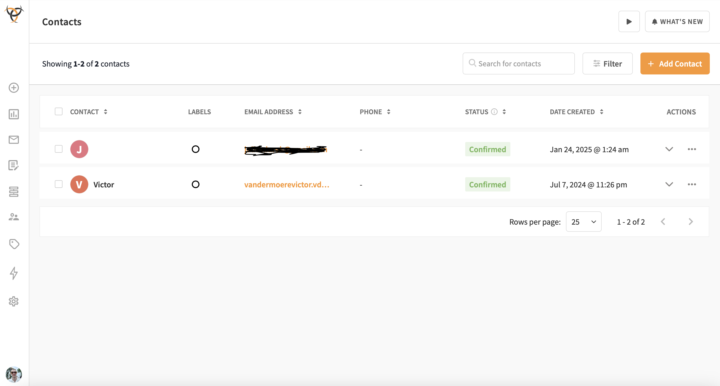The image size is (720, 386).
Task: Open more actions for Jan 24 contact
Action: 692,149
